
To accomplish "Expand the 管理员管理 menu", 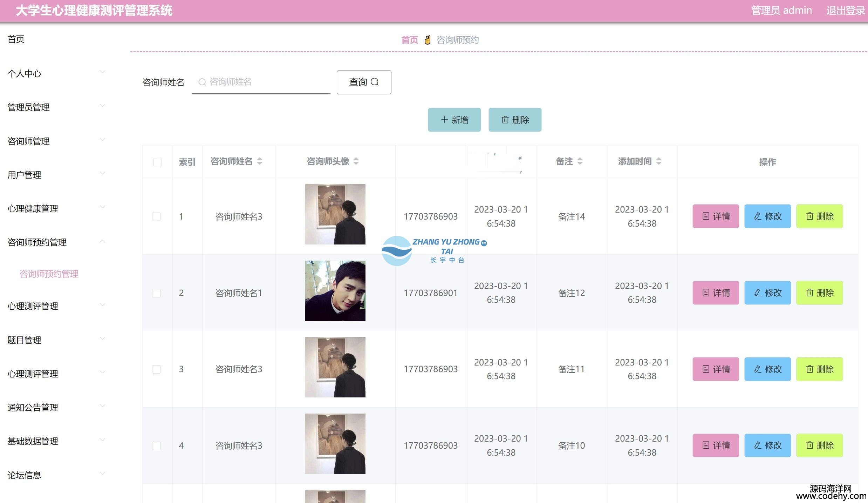I will point(56,107).
